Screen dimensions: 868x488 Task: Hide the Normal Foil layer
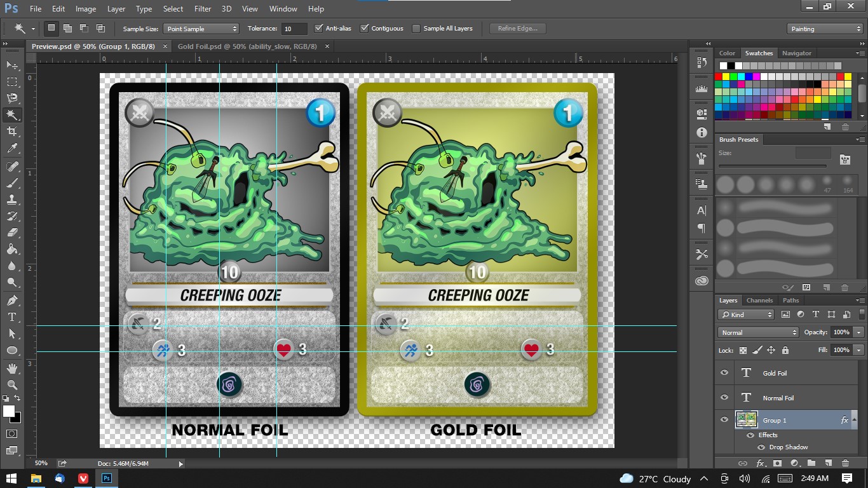pyautogui.click(x=724, y=398)
